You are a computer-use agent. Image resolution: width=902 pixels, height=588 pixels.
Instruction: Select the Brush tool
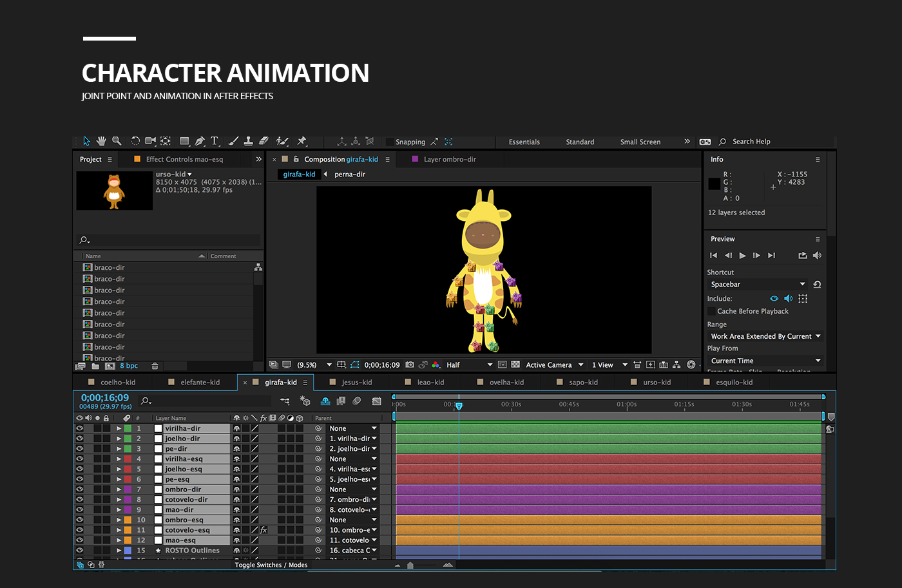click(x=233, y=141)
